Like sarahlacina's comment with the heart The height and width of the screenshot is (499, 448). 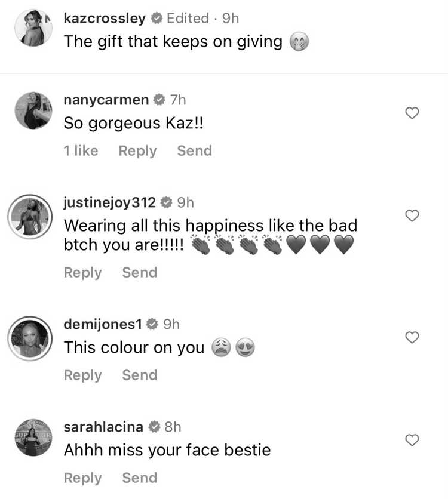click(412, 440)
